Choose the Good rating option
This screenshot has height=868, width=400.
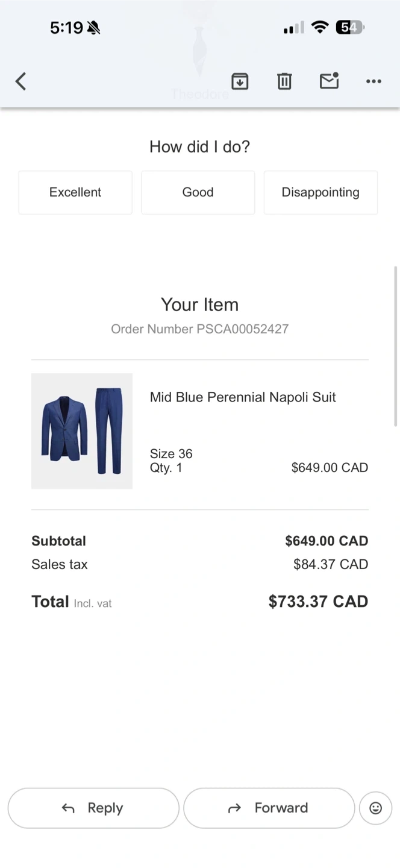point(198,192)
